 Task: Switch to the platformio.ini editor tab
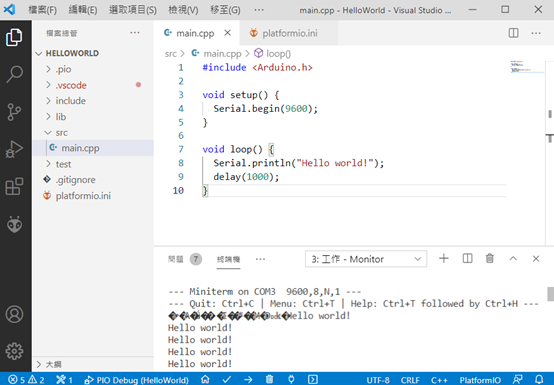(289, 33)
